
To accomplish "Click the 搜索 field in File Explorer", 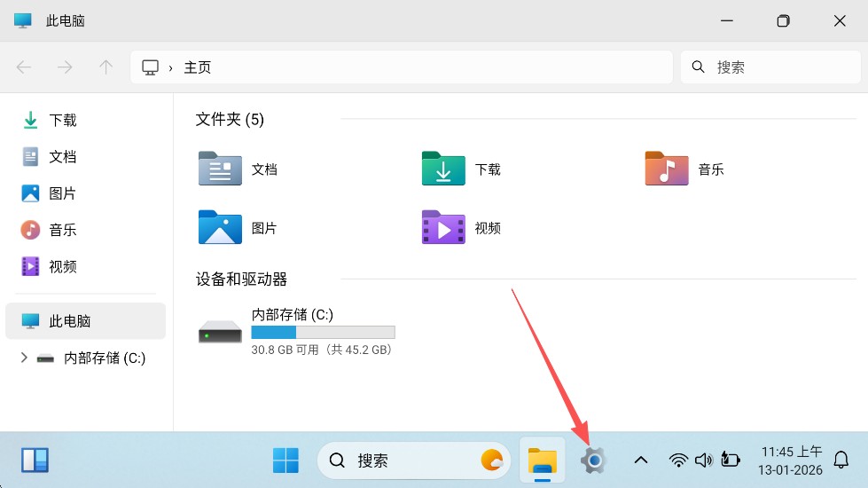I will pyautogui.click(x=771, y=67).
